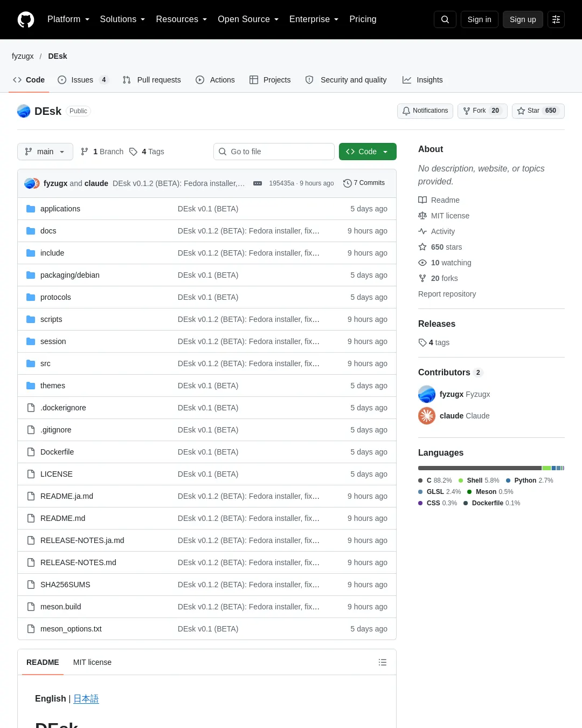Image resolution: width=582 pixels, height=728 pixels.
Task: Open the main branch selector dropdown
Action: [x=45, y=152]
